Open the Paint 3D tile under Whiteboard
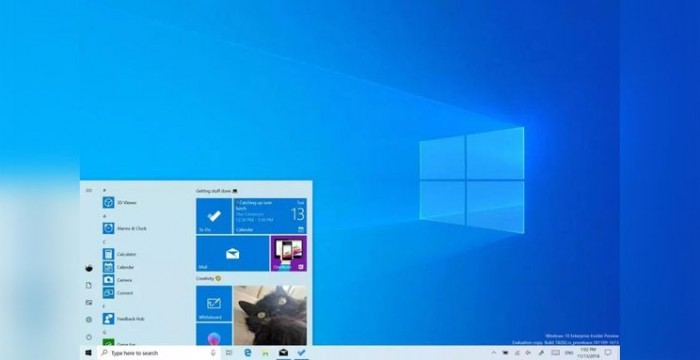This screenshot has height=360, width=700. pyautogui.click(x=214, y=334)
